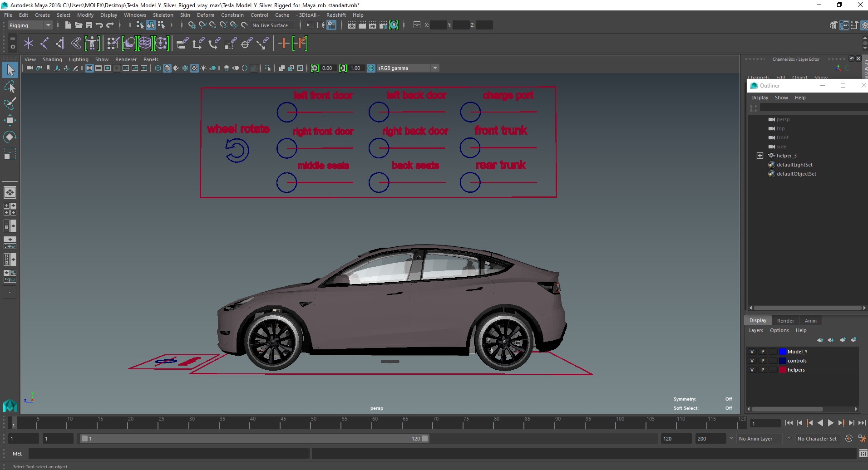The width and height of the screenshot is (868, 470).
Task: Toggle visibility V of controls layer
Action: coord(752,361)
